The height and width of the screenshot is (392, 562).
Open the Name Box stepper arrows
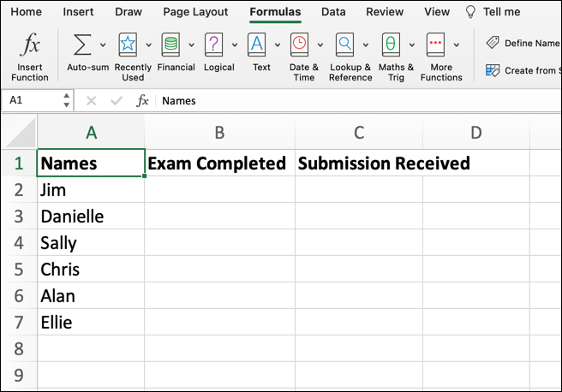coord(66,100)
